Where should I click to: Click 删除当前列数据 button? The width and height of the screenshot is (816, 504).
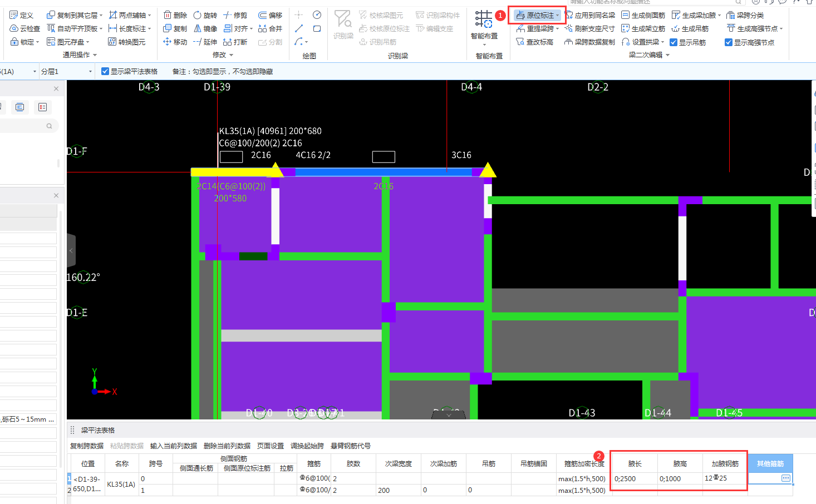pos(227,446)
